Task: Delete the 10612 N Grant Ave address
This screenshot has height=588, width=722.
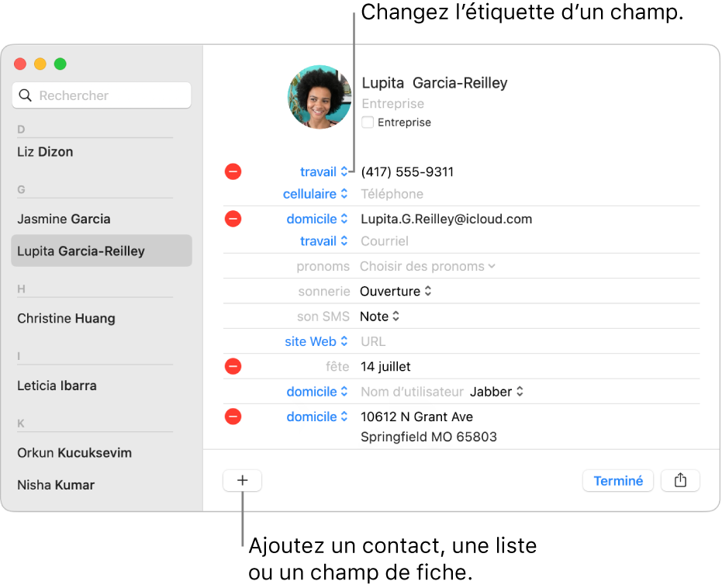Action: click(233, 417)
